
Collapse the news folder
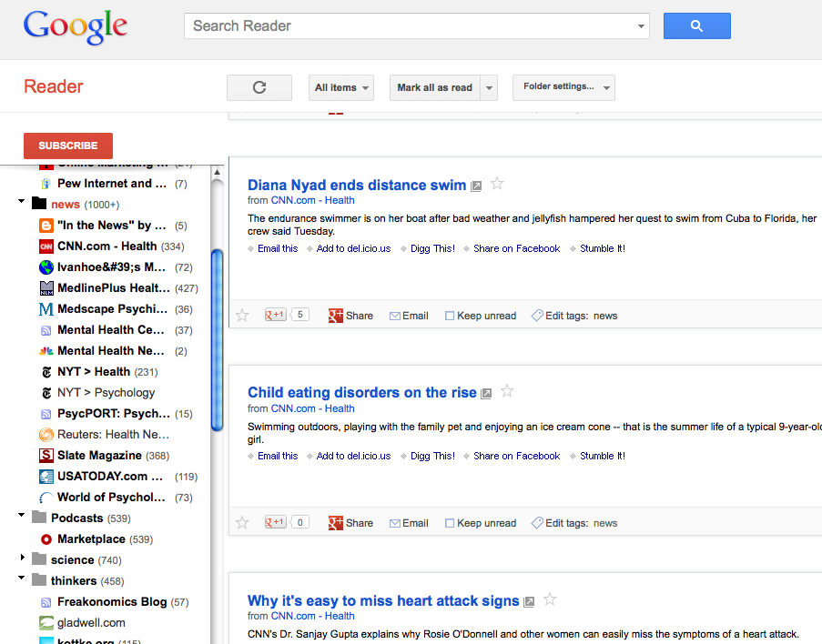click(x=22, y=201)
